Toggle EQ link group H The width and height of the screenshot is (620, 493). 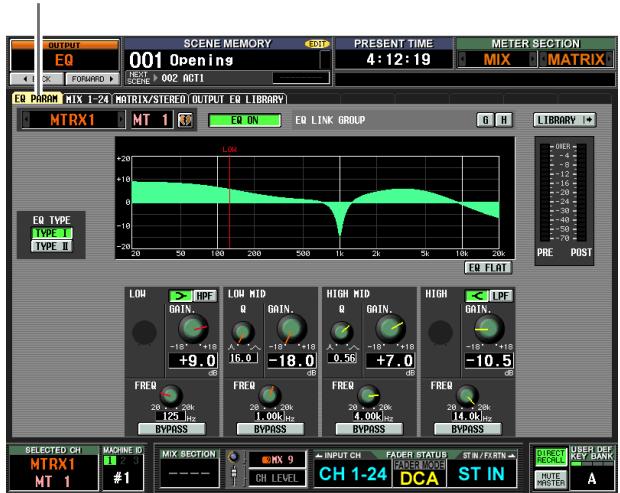tap(504, 120)
